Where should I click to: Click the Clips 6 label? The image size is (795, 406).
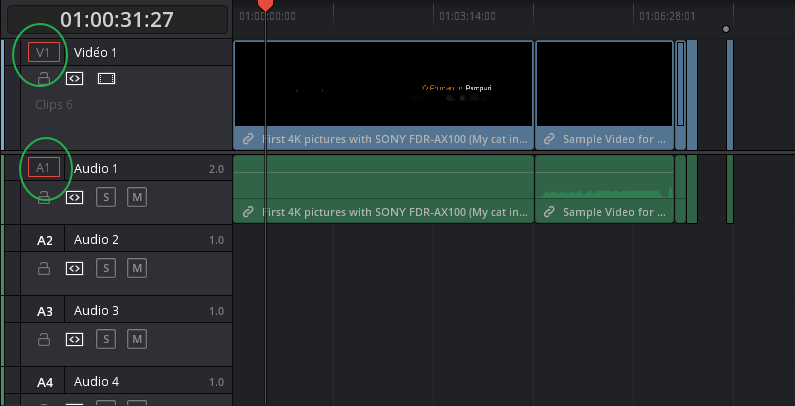click(x=54, y=105)
